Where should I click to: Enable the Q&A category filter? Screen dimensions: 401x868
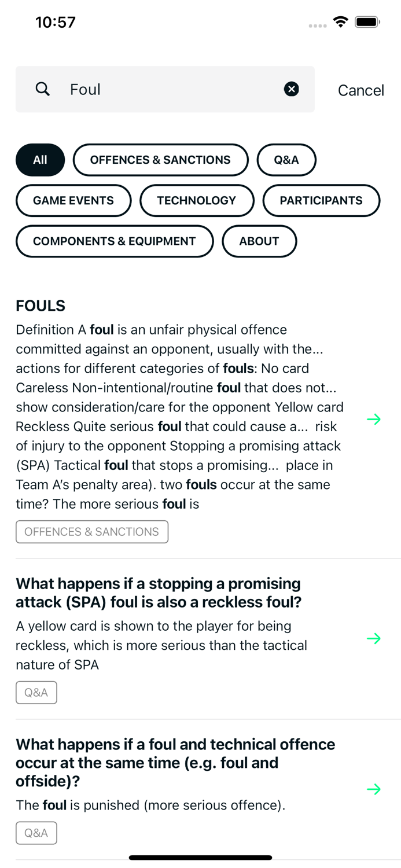pos(286,160)
